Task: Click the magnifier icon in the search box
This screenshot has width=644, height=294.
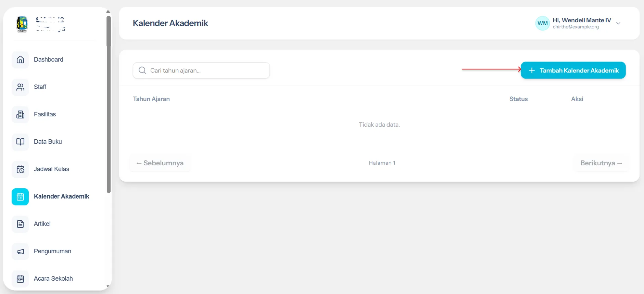Action: tap(142, 70)
